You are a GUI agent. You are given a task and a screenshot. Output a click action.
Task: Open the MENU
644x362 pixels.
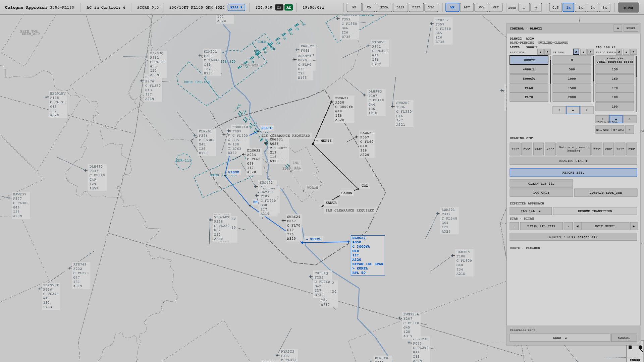point(629,8)
